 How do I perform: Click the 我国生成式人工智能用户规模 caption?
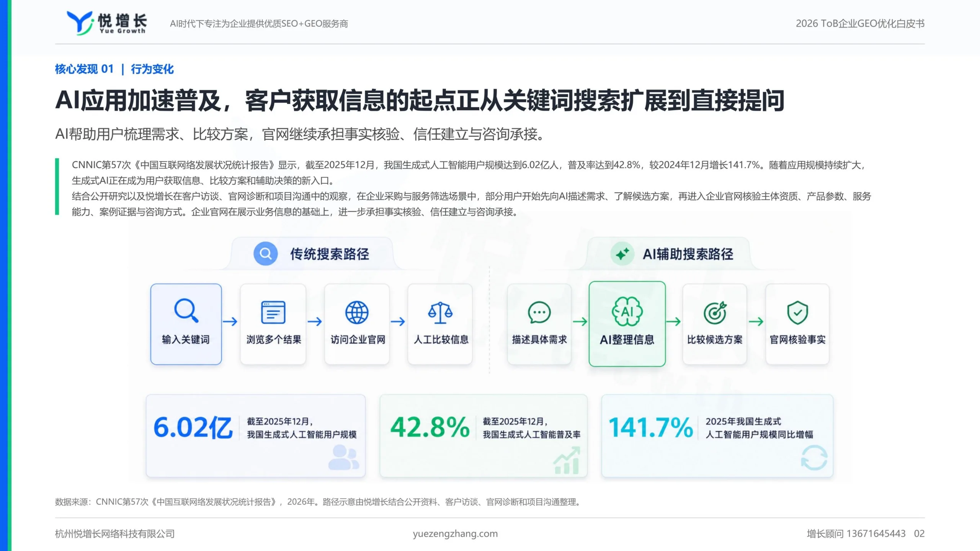click(302, 434)
